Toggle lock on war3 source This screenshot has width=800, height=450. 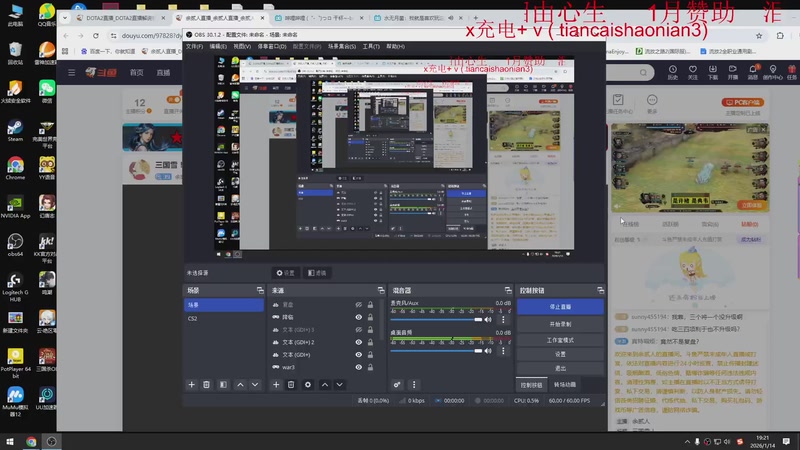point(370,367)
